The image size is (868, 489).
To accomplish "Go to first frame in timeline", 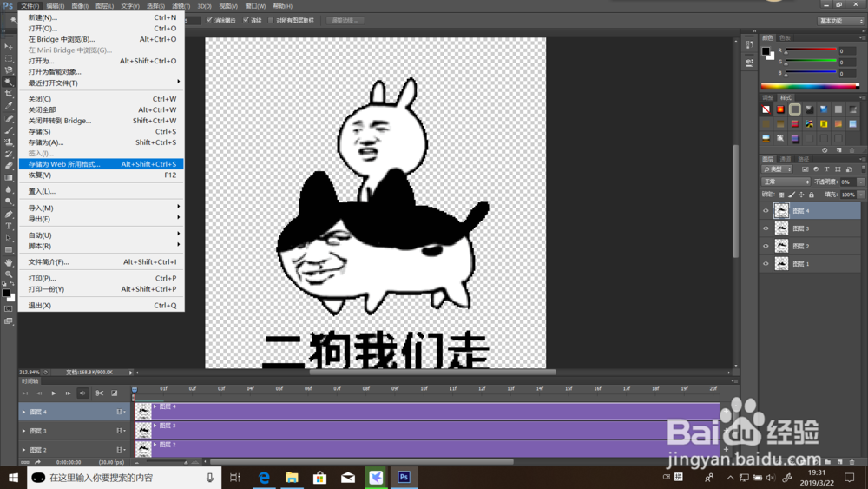I will [25, 393].
